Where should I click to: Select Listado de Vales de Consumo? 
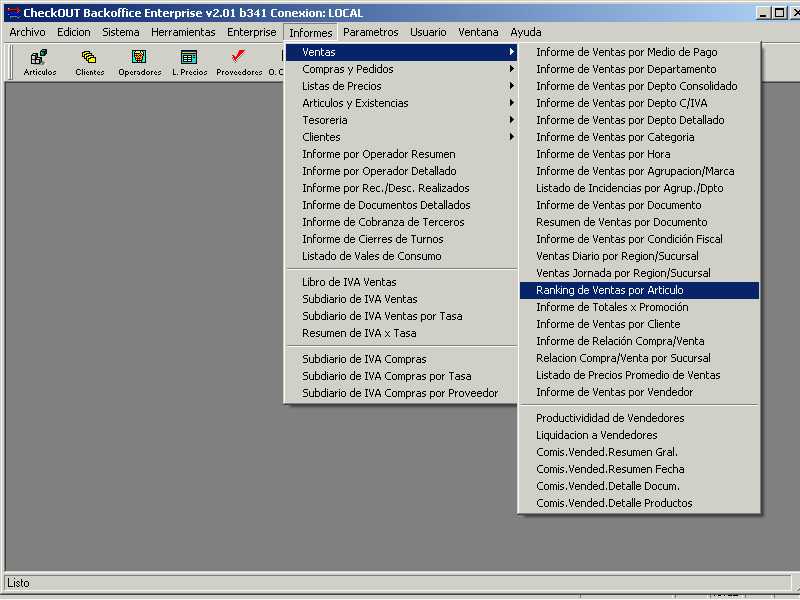401,256
